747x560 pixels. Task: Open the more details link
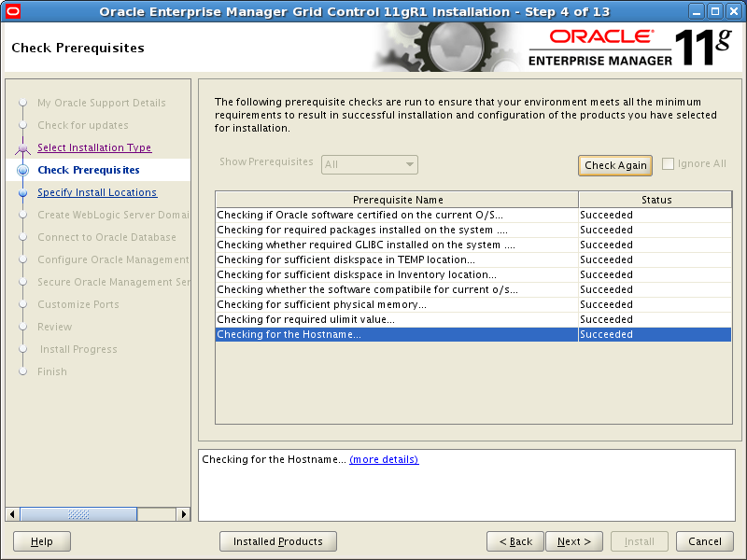[384, 459]
